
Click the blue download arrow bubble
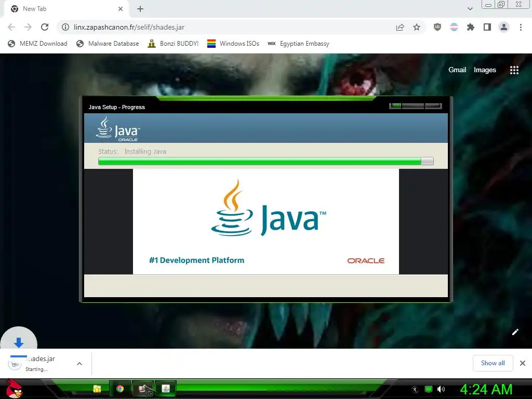point(19,341)
